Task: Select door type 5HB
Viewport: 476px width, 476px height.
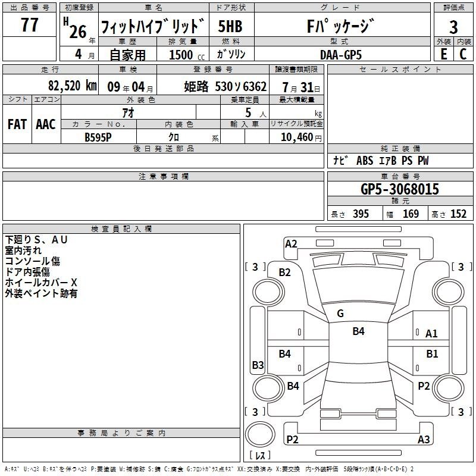Action: click(x=230, y=26)
